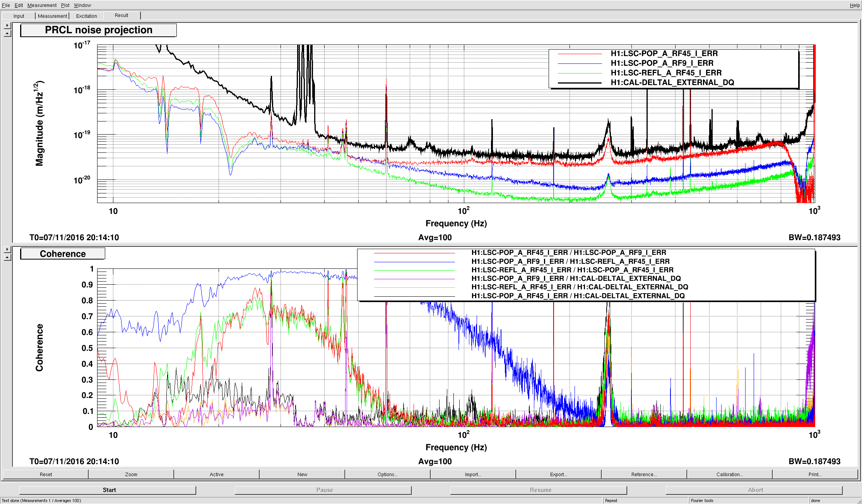
Task: Click REFL_A_RF45 / CAL-DELTAL coherence legend entry
Action: (580, 287)
